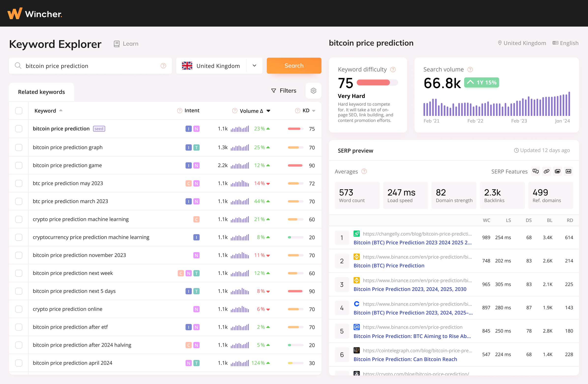Click the Ad SERP feature icon
The height and width of the screenshot is (384, 588).
pos(568,171)
